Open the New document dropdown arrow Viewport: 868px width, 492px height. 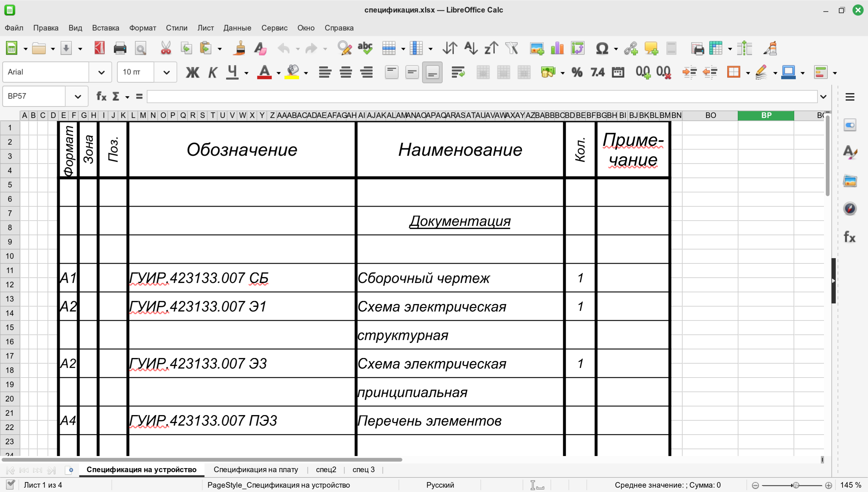pos(25,49)
